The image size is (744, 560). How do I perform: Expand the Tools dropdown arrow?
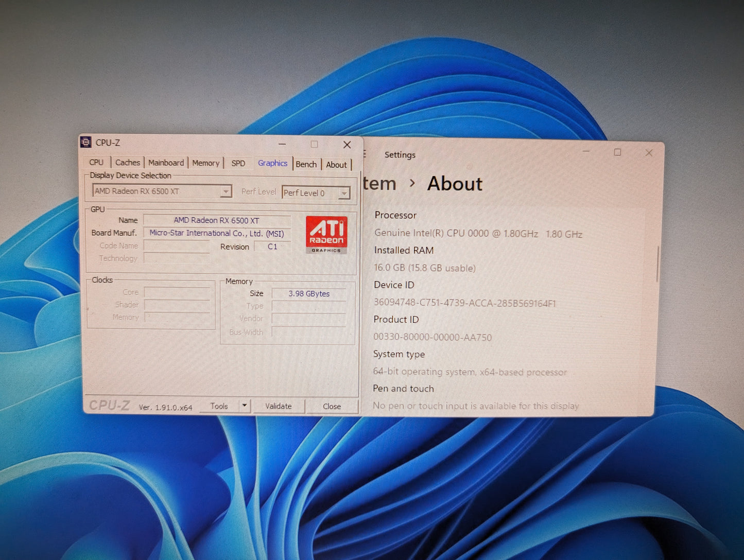pyautogui.click(x=245, y=406)
